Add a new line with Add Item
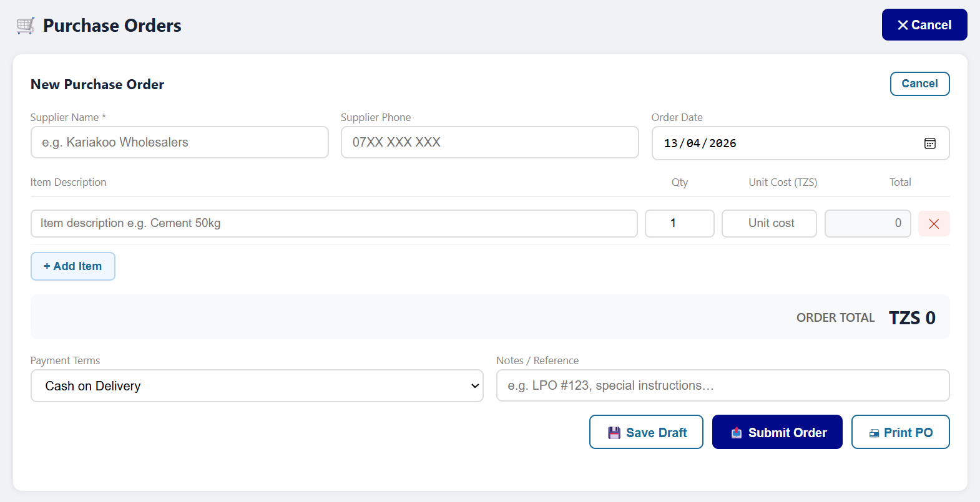The width and height of the screenshot is (980, 502). coord(73,266)
